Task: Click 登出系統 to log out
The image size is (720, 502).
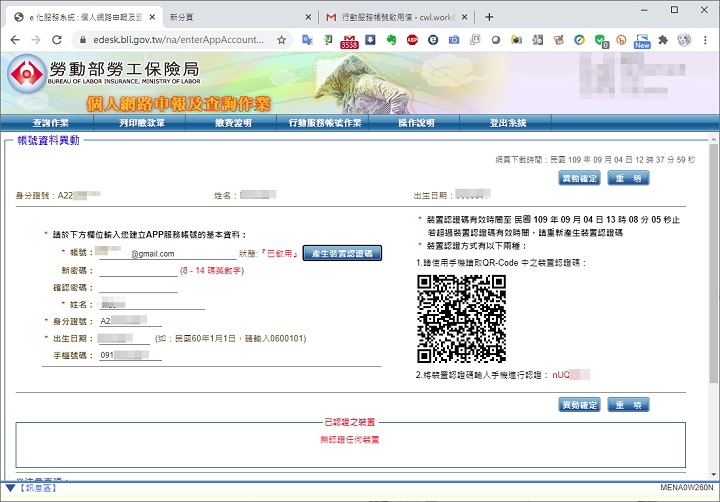Action: [x=508, y=123]
